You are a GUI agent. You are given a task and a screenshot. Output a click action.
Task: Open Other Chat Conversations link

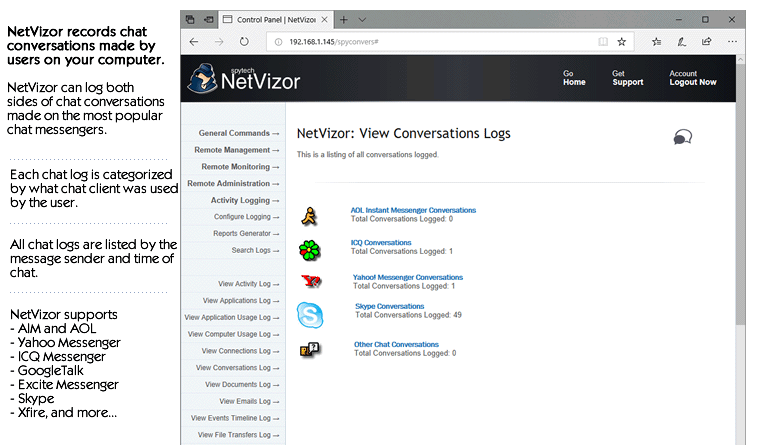[396, 344]
